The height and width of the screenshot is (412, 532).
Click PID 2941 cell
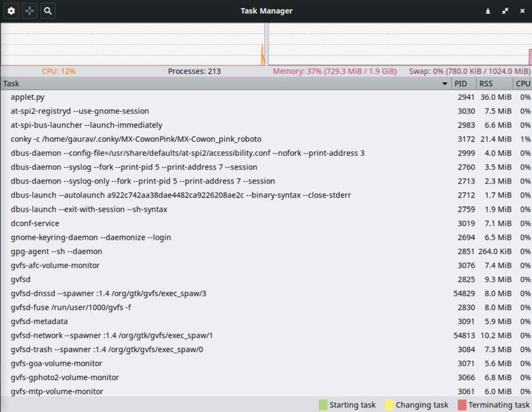pyautogui.click(x=466, y=97)
